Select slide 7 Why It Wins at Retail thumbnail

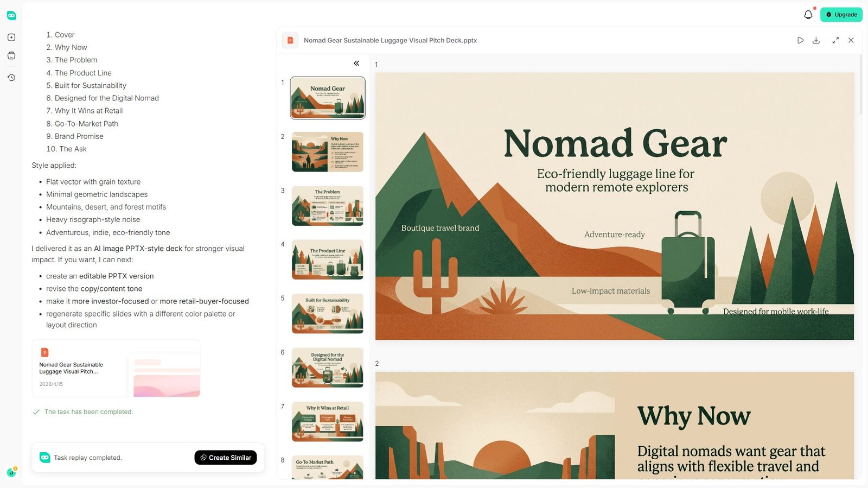click(x=328, y=422)
